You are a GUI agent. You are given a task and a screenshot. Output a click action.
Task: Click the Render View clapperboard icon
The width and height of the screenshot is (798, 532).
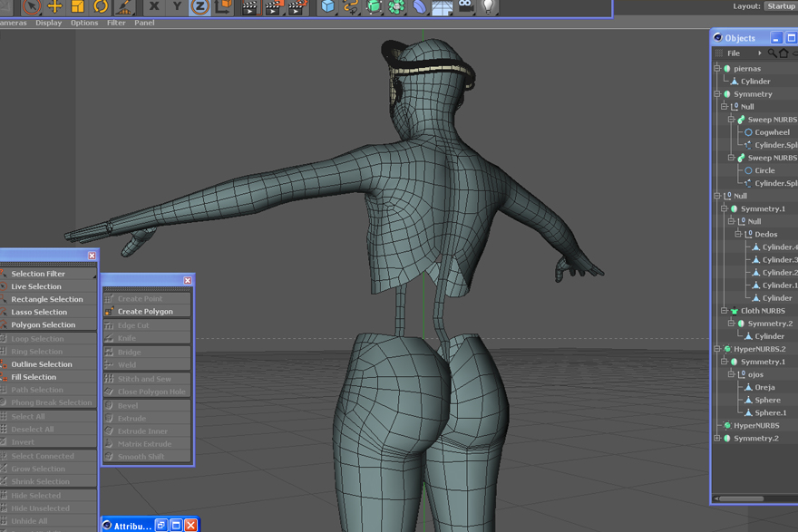click(x=249, y=7)
